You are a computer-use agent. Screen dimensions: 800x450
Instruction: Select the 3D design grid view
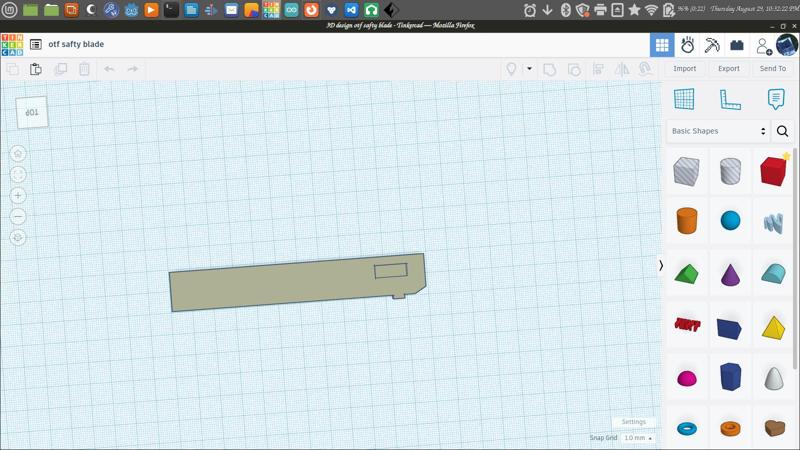pos(662,45)
